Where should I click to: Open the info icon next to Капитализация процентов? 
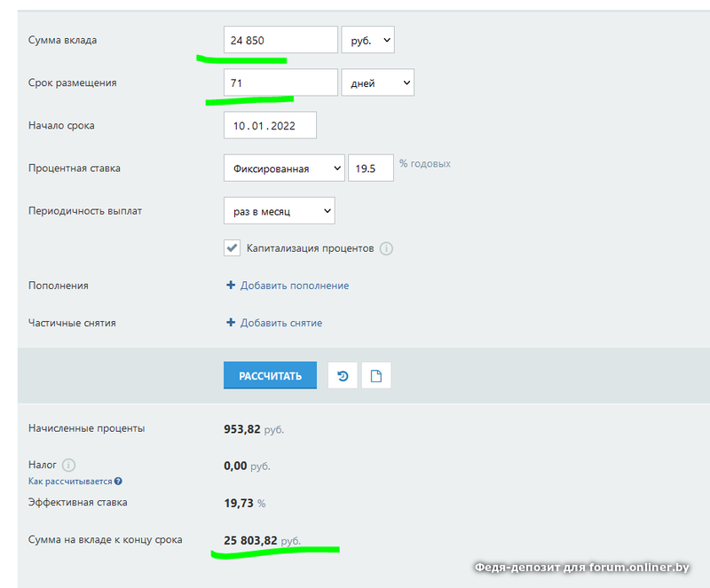386,248
